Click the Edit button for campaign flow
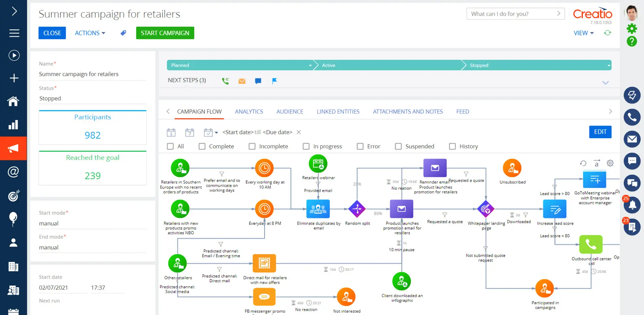Viewport: 644px width, 315px height. pyautogui.click(x=600, y=132)
